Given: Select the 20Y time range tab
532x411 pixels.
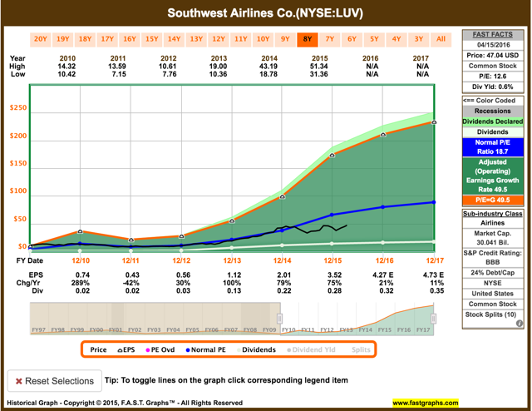Looking at the screenshot, I should point(41,39).
